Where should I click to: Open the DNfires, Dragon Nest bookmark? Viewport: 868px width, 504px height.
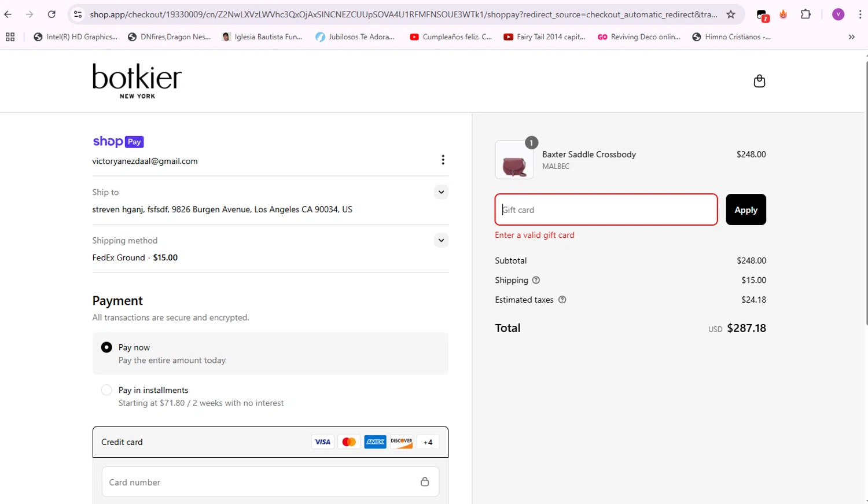(x=169, y=37)
